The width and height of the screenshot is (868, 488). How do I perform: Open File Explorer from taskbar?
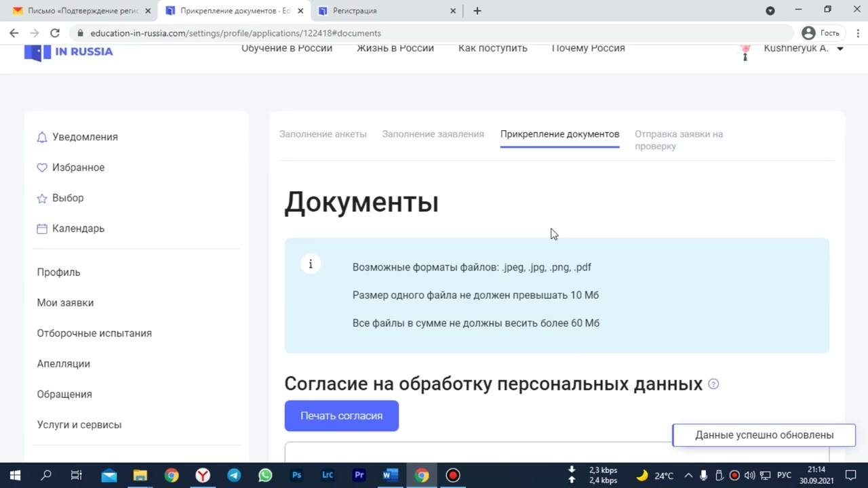click(140, 475)
